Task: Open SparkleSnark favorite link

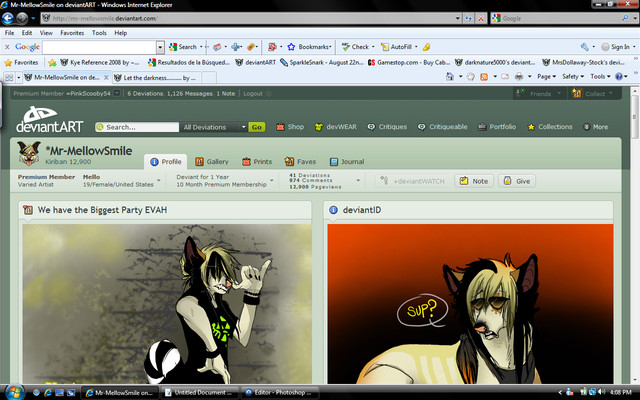Action: point(322,62)
